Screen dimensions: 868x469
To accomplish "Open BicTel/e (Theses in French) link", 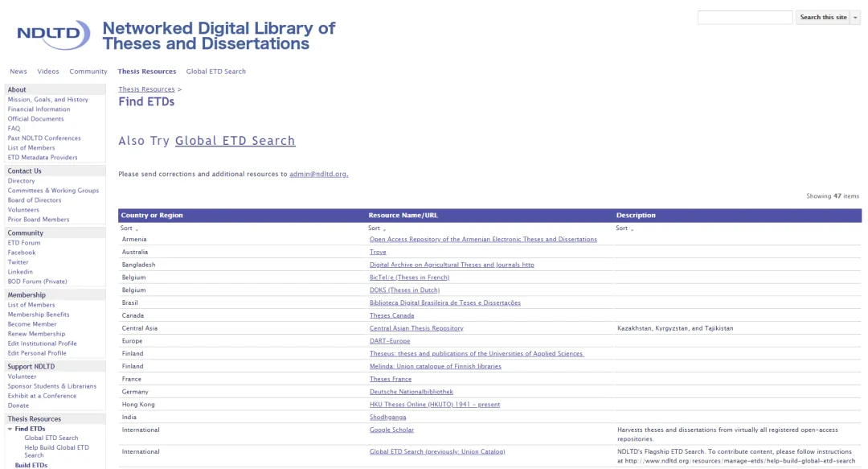I will tap(410, 278).
